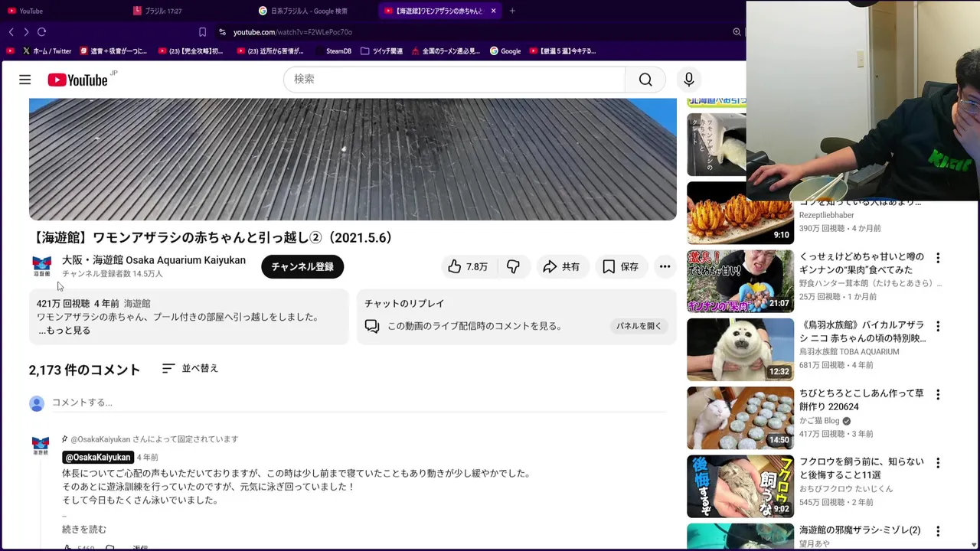Viewport: 980px width, 551px height.
Task: Bookmark the page with bookmark icon
Action: click(202, 32)
